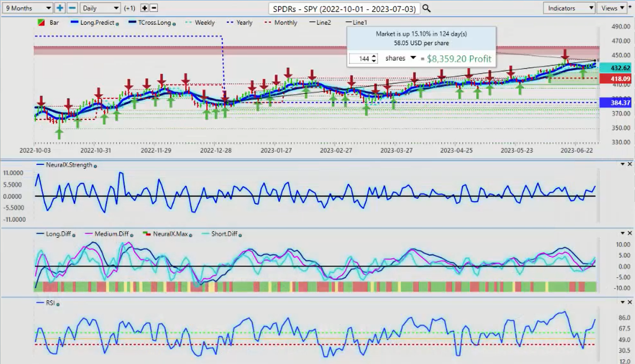
Task: Click the magnifier icon to search symbols
Action: [x=426, y=8]
